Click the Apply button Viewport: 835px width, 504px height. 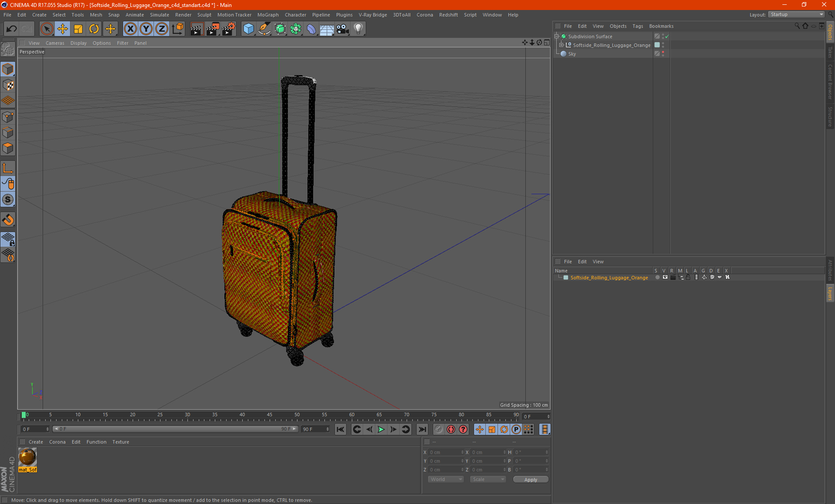(x=531, y=480)
